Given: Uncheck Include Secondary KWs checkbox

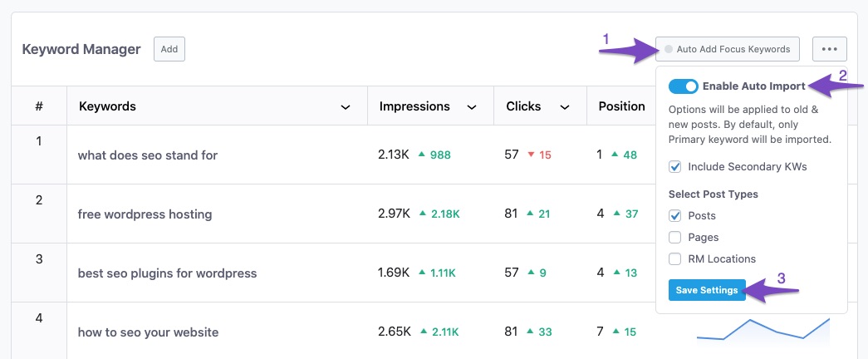Looking at the screenshot, I should [675, 167].
